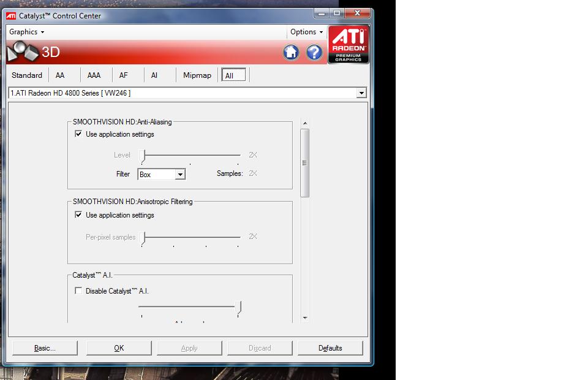The width and height of the screenshot is (588, 380).
Task: Click the ATI title bar icon
Action: click(11, 16)
